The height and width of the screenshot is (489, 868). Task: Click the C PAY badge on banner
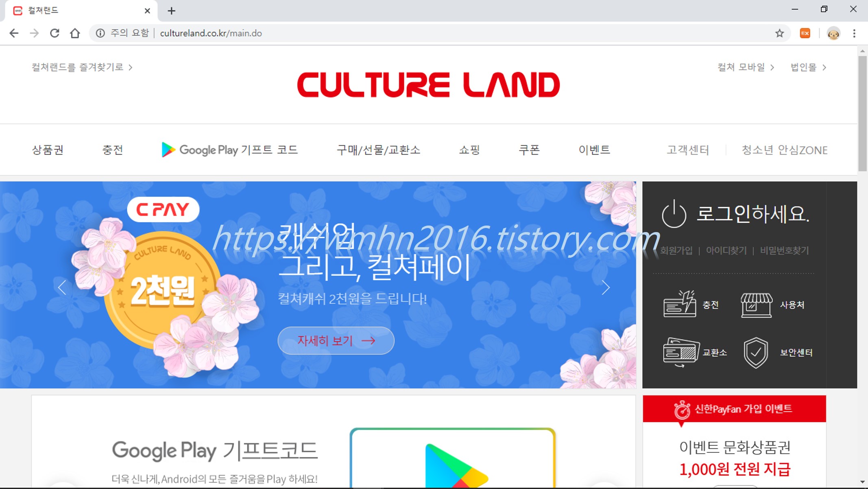click(x=163, y=209)
